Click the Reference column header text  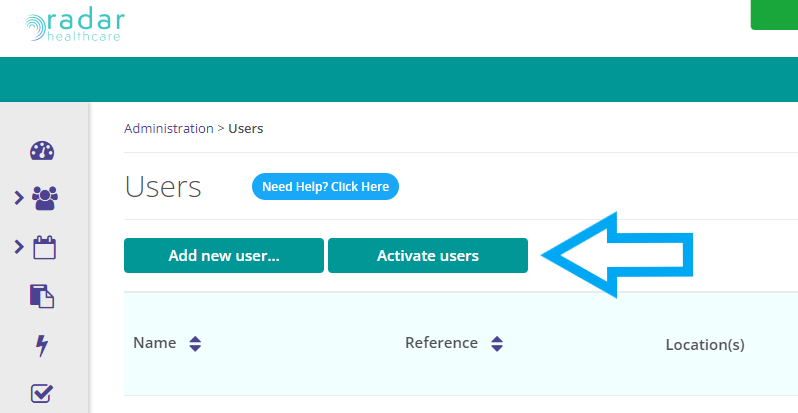click(x=441, y=343)
